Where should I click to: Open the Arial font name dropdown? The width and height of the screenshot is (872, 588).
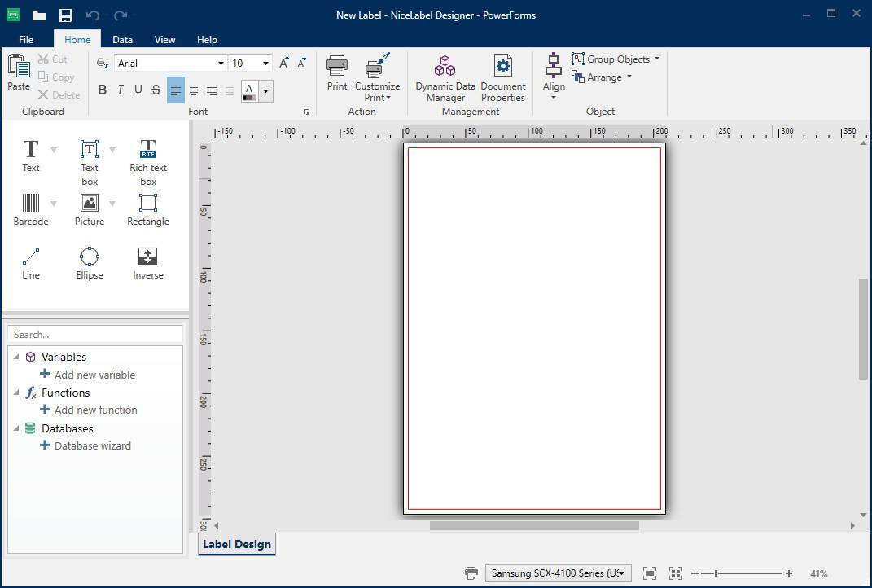[x=221, y=64]
